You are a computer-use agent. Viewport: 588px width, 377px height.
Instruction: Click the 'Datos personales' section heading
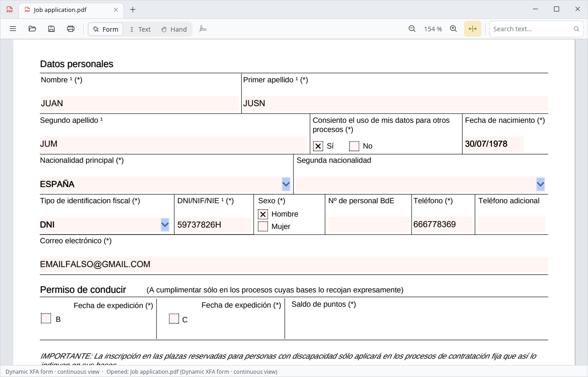[77, 64]
